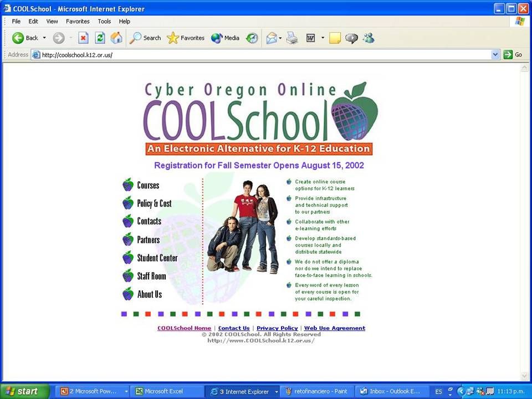
Task: Open Search pane with magnifier icon
Action: 145,38
